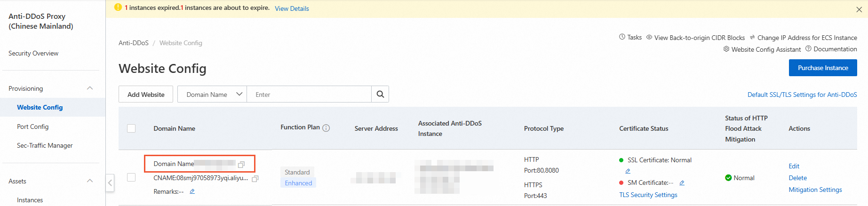Image resolution: width=868 pixels, height=206 pixels.
Task: Open the Domain Name search filter dropdown
Action: coord(212,94)
